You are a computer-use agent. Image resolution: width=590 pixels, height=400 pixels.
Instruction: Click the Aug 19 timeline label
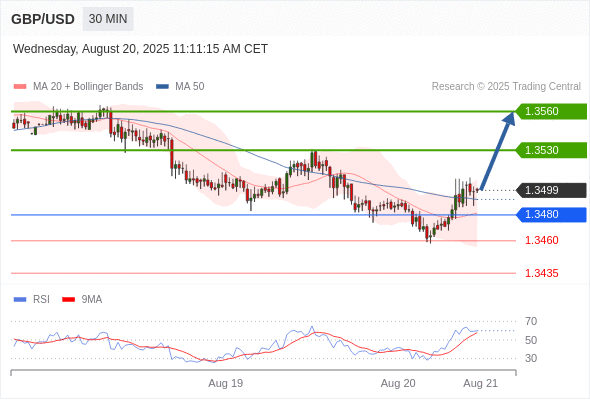point(226,383)
